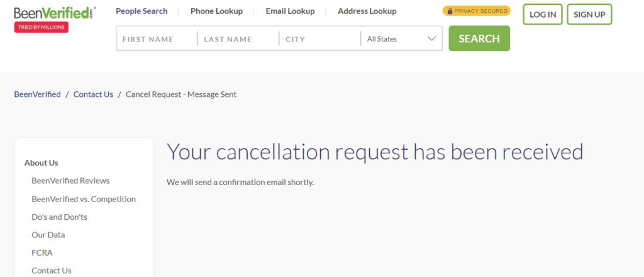This screenshot has width=644, height=277.
Task: Switch to the Phone Lookup tab
Action: (216, 11)
